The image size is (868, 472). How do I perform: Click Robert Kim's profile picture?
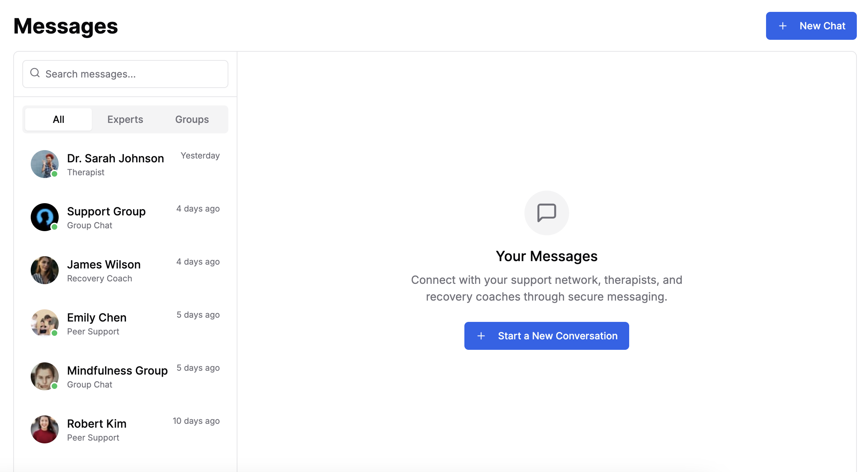coord(45,429)
